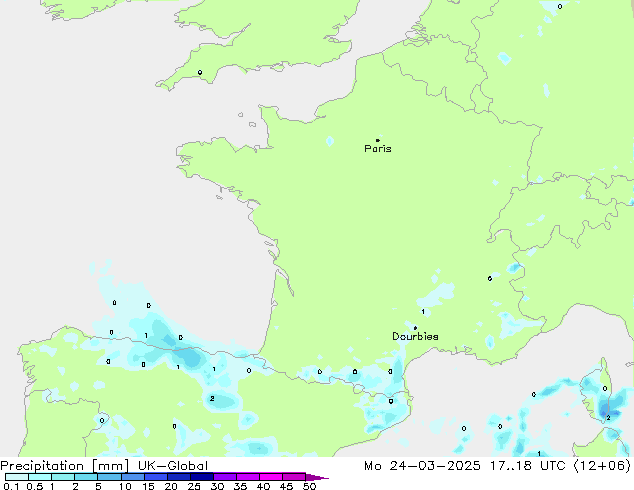Select the 5–10 mm legend swatch
The image size is (634, 490).
(109, 477)
